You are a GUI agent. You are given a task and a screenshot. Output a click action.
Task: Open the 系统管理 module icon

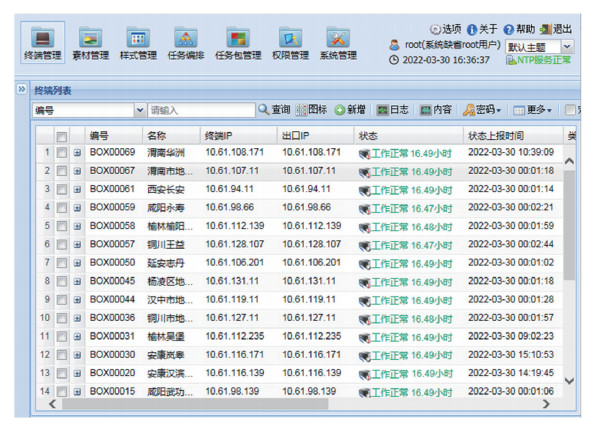338,42
